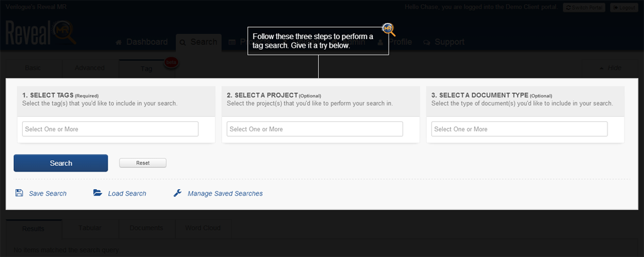Click the Manage Saved Searches link
The height and width of the screenshot is (257, 644).
(225, 194)
